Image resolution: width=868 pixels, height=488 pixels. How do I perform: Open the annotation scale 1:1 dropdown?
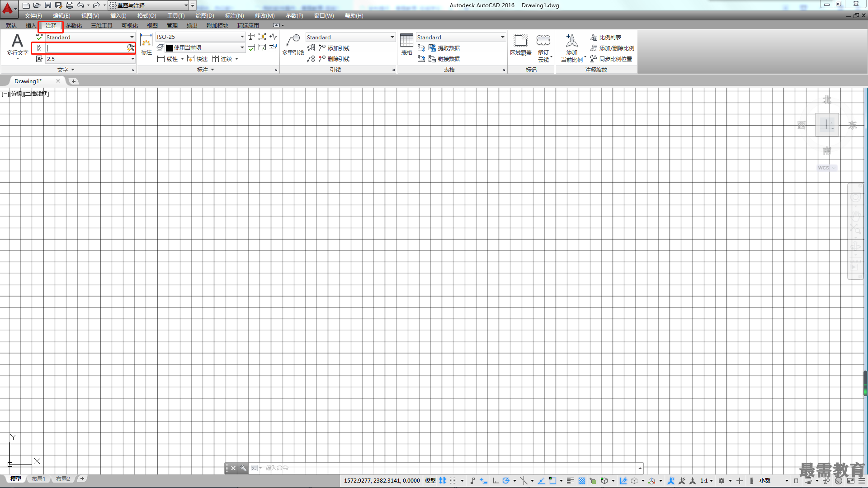pos(707,481)
